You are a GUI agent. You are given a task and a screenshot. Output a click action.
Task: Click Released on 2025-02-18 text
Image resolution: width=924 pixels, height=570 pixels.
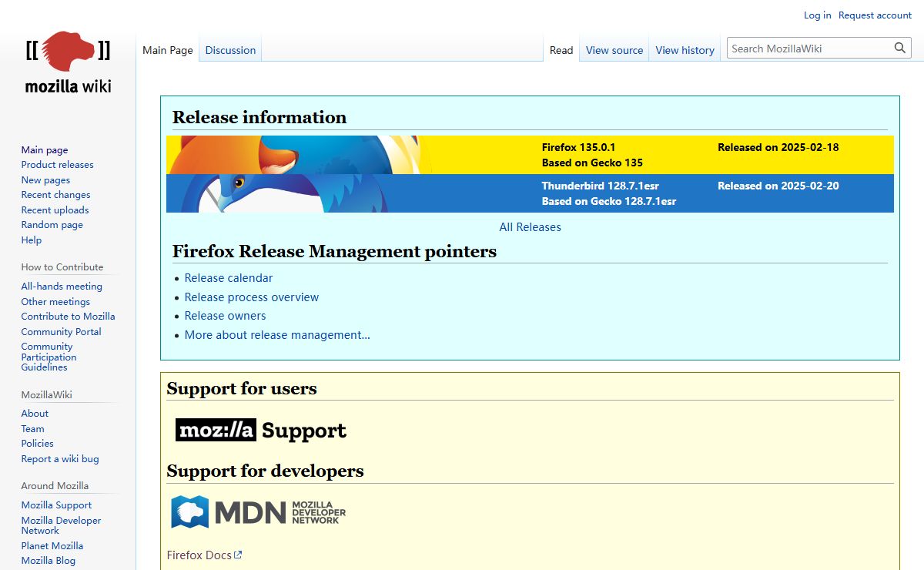(778, 147)
